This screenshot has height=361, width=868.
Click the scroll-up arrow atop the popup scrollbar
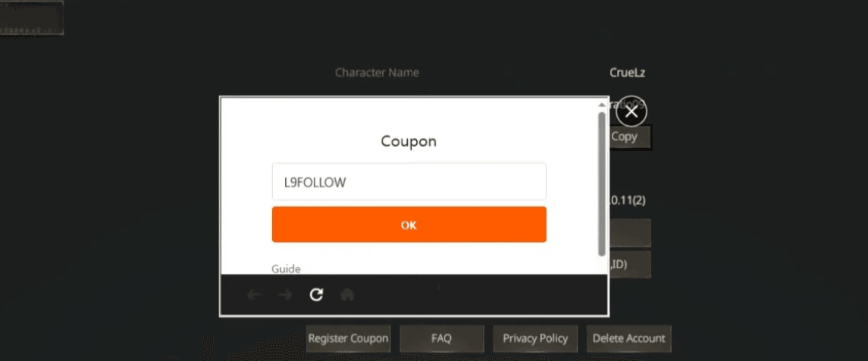click(x=602, y=103)
